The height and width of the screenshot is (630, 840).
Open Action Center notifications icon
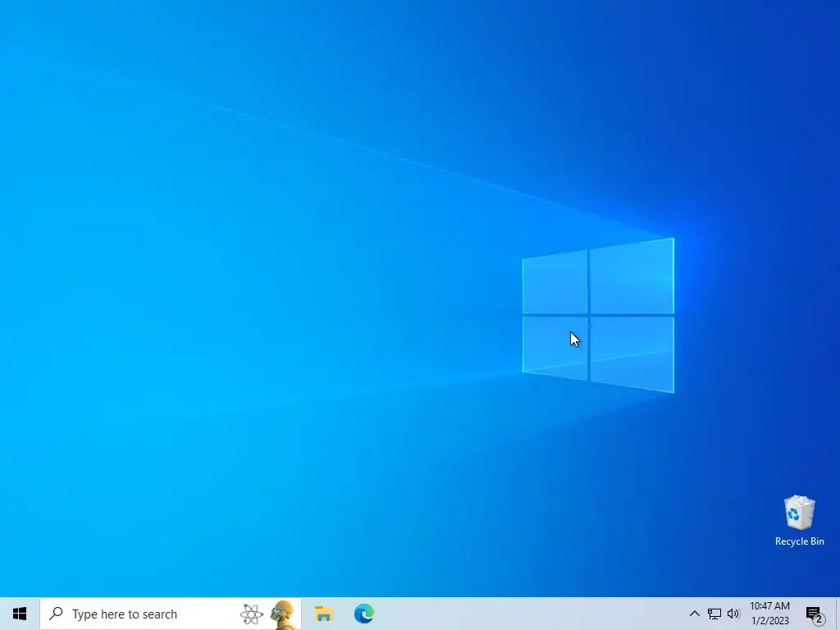(x=815, y=614)
